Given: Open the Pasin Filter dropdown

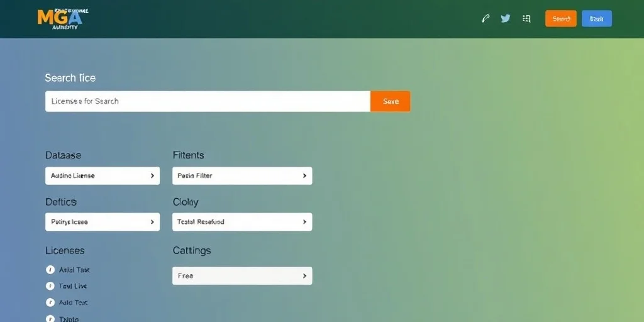Looking at the screenshot, I should point(242,176).
